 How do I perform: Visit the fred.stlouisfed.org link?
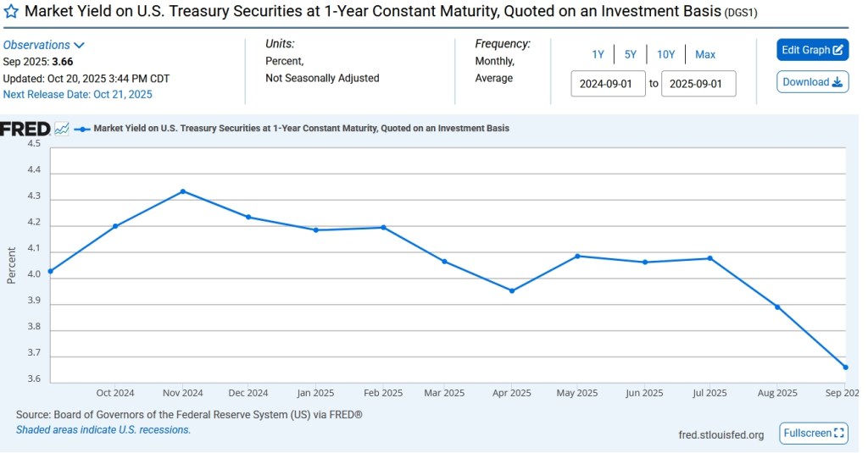click(721, 434)
